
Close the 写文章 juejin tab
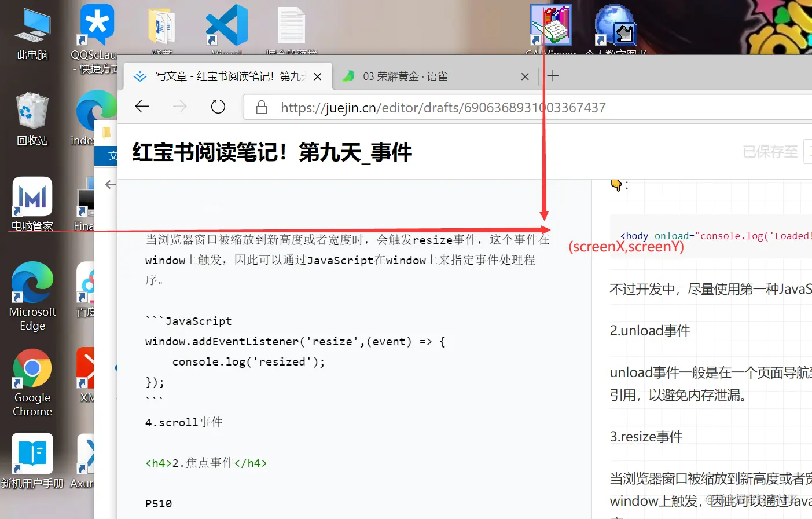point(317,76)
